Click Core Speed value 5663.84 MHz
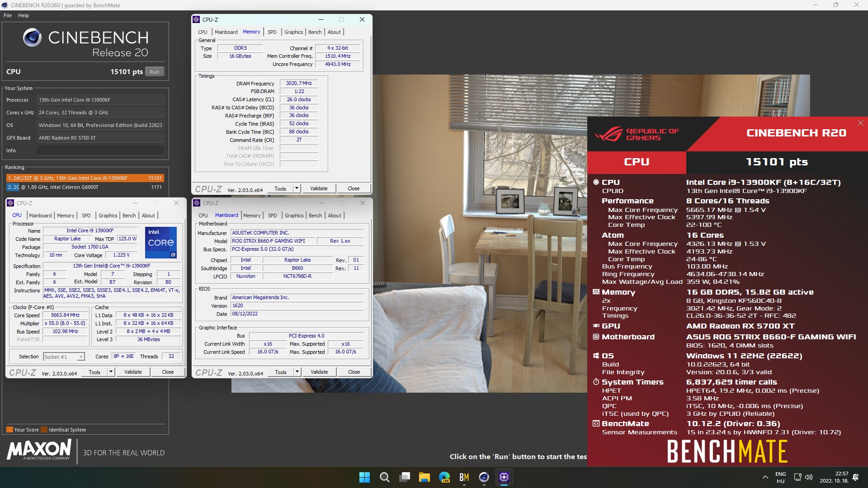The image size is (868, 488). coord(65,315)
